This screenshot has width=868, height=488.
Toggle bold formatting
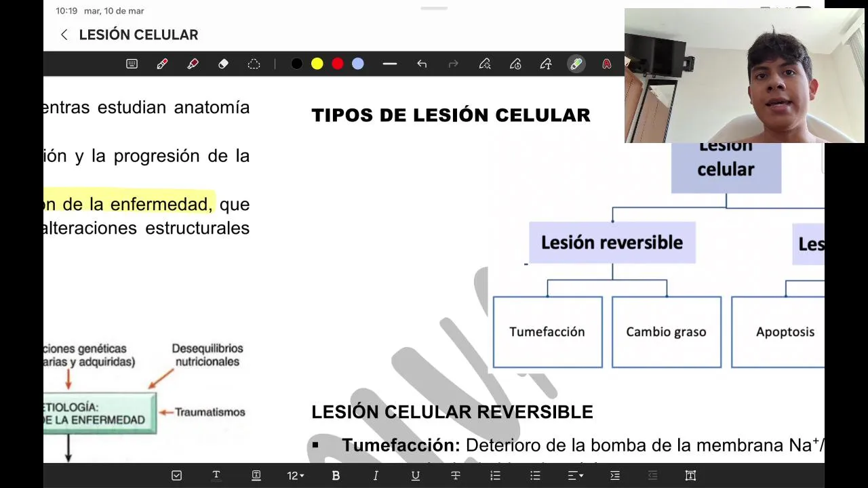click(x=336, y=475)
